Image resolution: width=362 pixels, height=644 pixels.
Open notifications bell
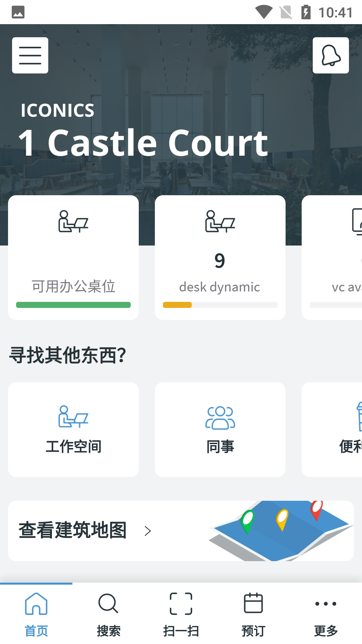point(331,55)
